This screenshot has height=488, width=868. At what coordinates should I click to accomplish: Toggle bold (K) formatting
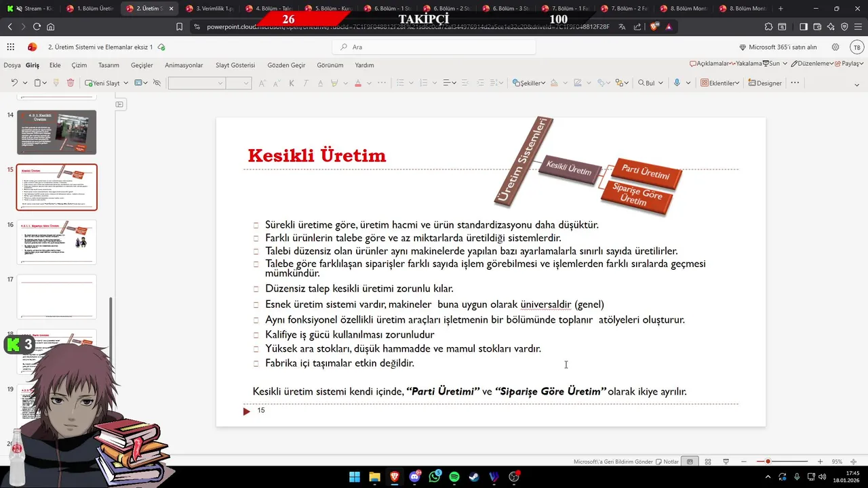click(x=292, y=83)
